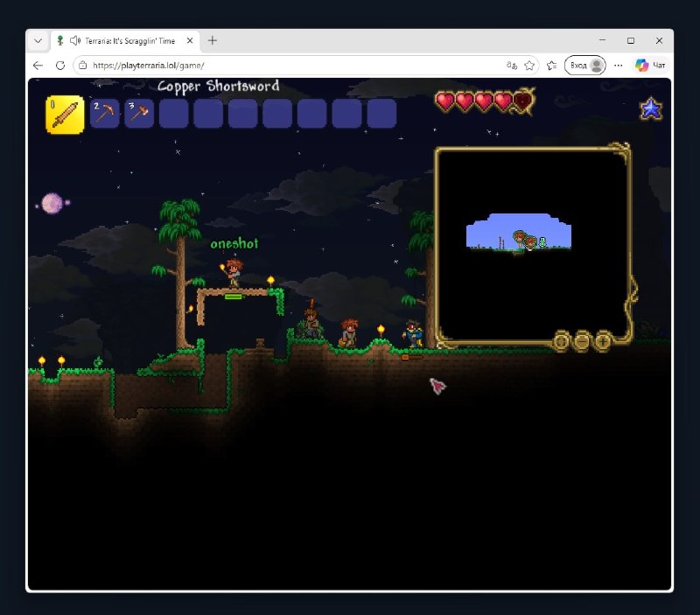This screenshot has width=700, height=615.
Task: Click the Вход sign-in button
Action: 584,65
